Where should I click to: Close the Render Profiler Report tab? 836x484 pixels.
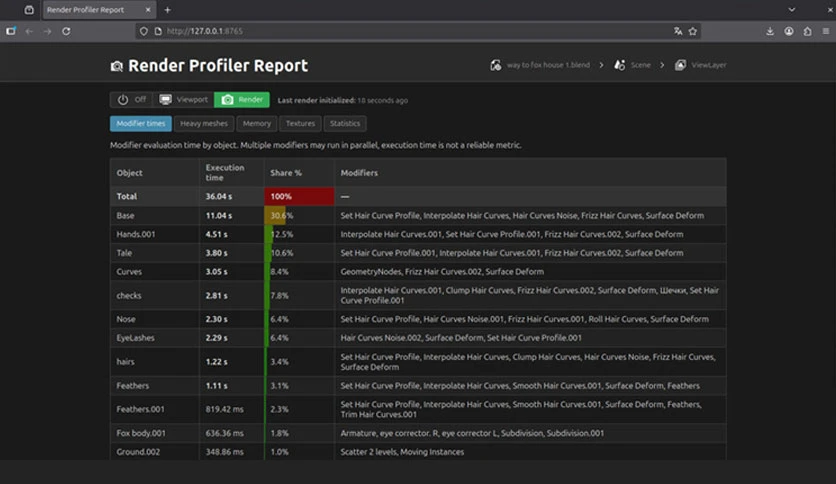[x=148, y=10]
